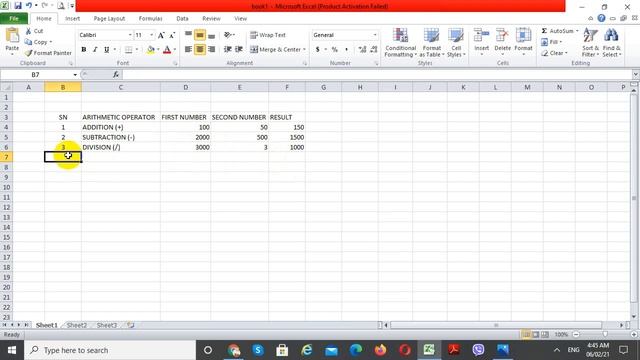The width and height of the screenshot is (640, 360).
Task: Switch to the Review tab
Action: (x=211, y=18)
